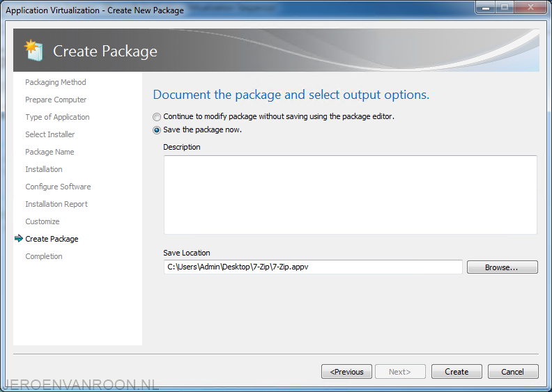Select the Packaging Method step
552x392 pixels.
pyautogui.click(x=56, y=82)
